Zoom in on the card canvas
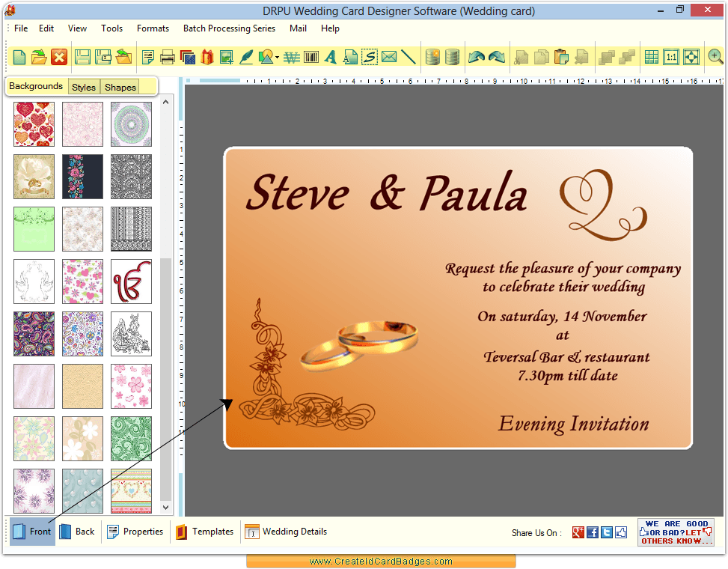 [715, 55]
